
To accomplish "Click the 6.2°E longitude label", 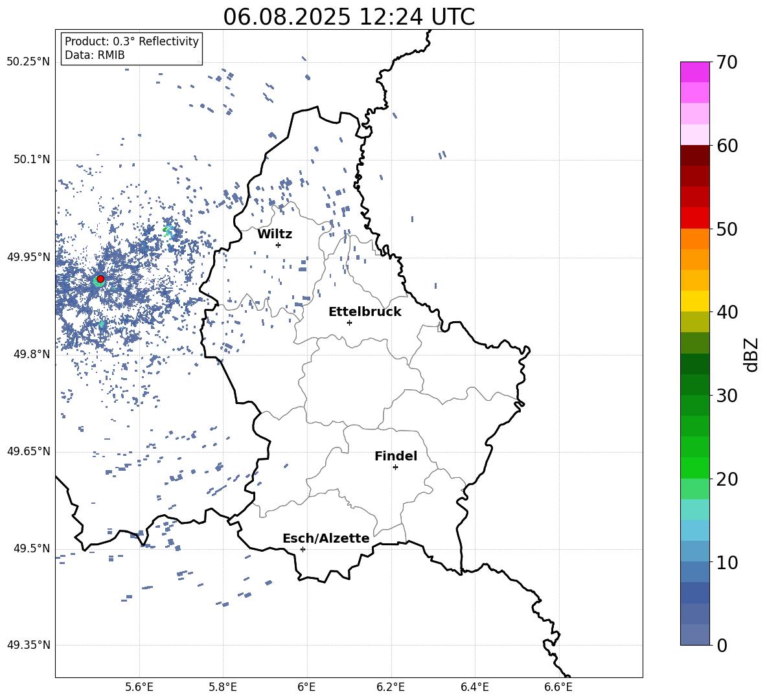I will [x=391, y=687].
